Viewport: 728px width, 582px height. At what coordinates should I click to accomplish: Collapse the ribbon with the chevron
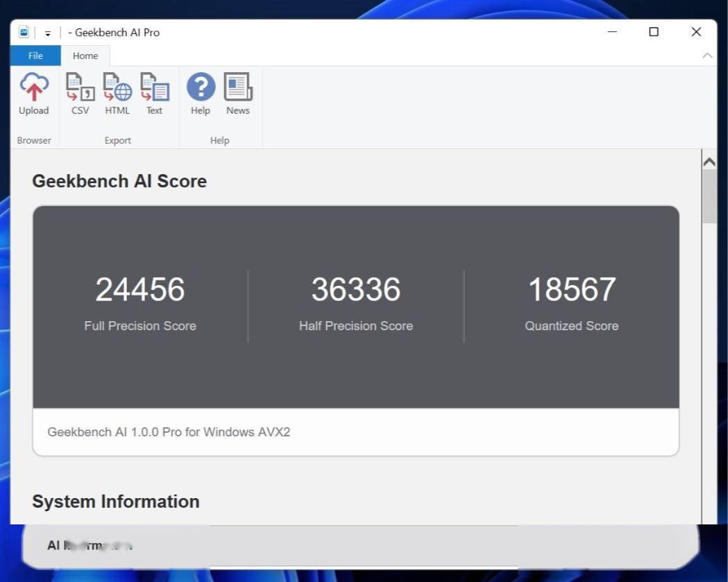(x=707, y=55)
